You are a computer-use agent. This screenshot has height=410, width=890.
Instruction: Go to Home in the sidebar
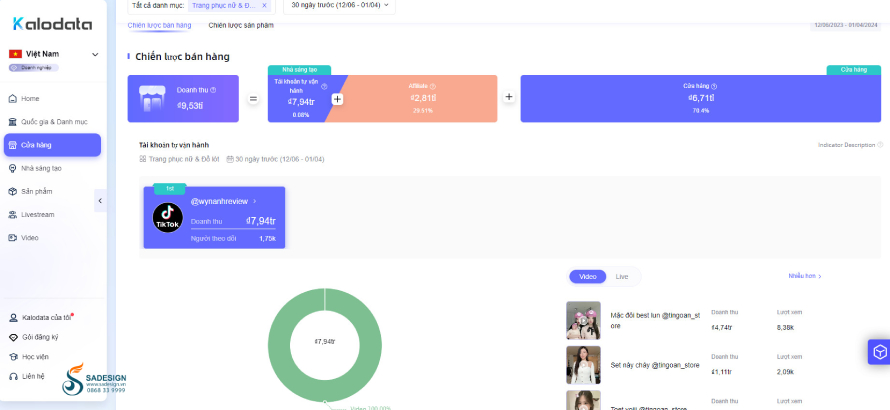pyautogui.click(x=30, y=99)
